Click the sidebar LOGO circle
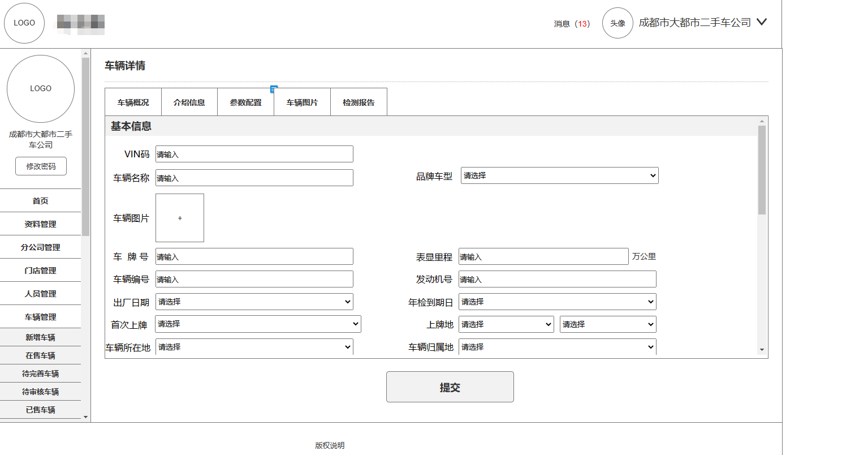This screenshot has width=868, height=455. coord(41,89)
